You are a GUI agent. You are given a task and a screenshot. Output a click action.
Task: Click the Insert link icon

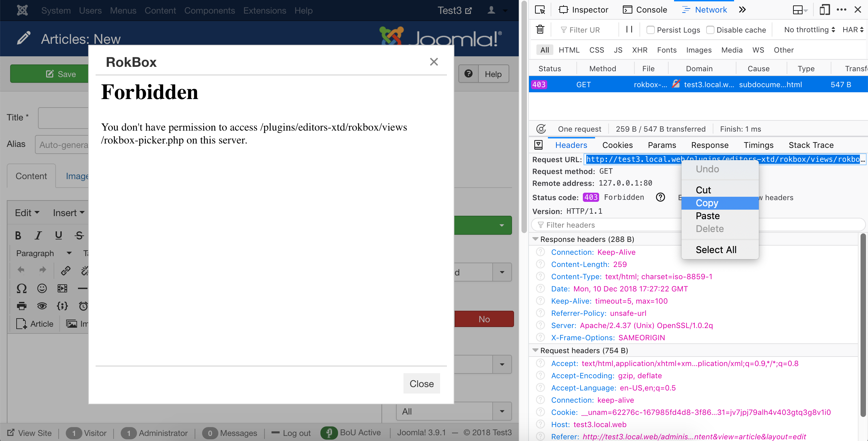(65, 270)
